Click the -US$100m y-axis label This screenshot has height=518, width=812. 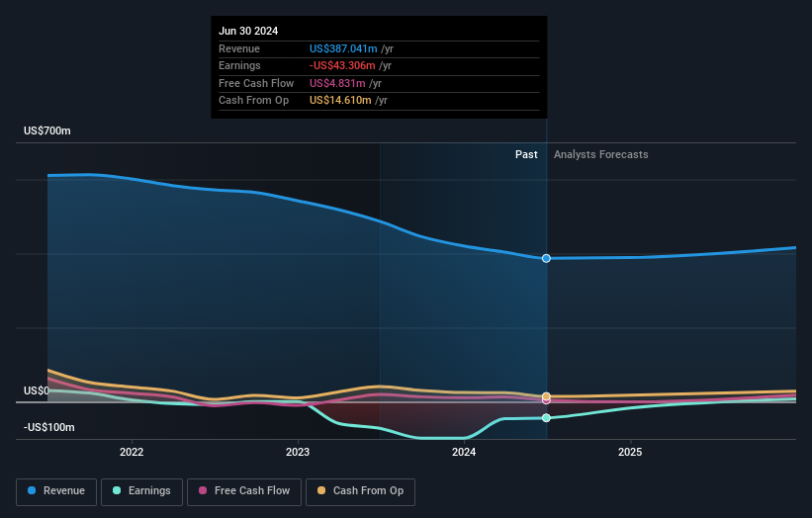(49, 427)
